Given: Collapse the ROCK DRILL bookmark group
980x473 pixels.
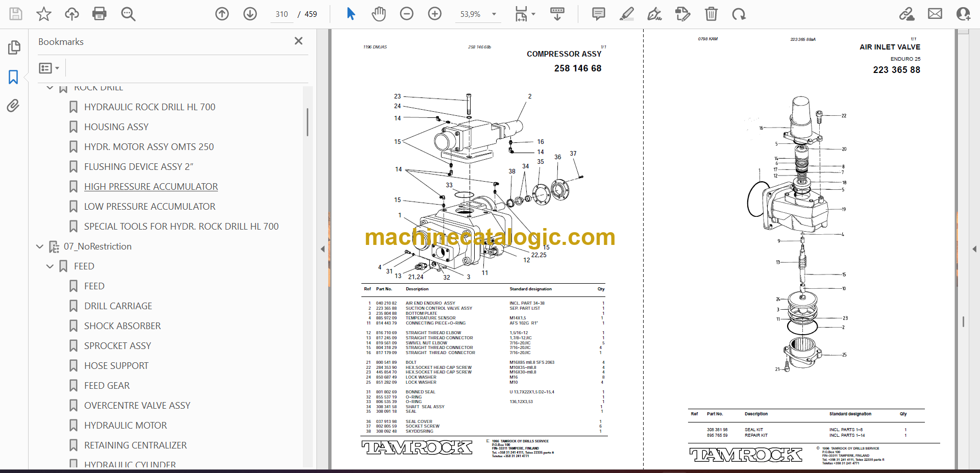Looking at the screenshot, I should coord(50,88).
